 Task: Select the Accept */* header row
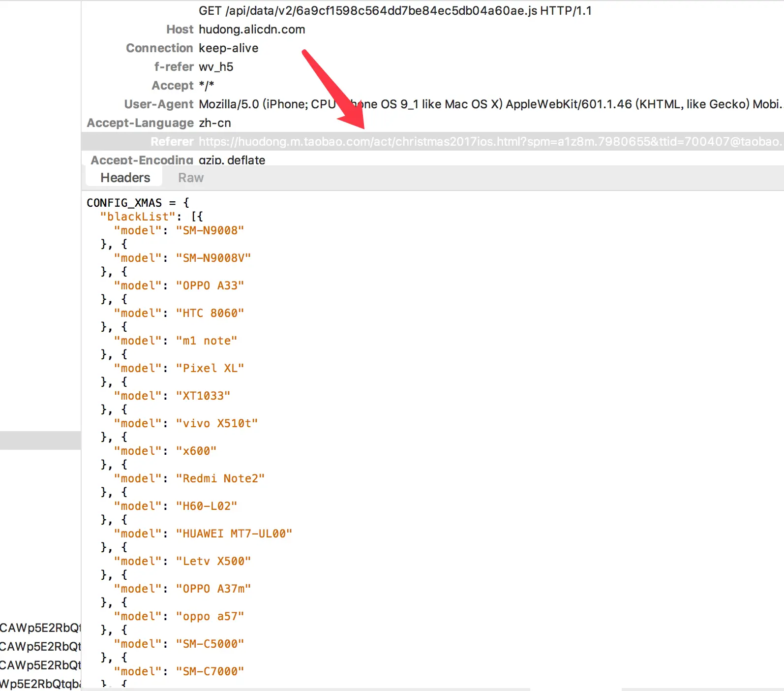click(x=432, y=86)
